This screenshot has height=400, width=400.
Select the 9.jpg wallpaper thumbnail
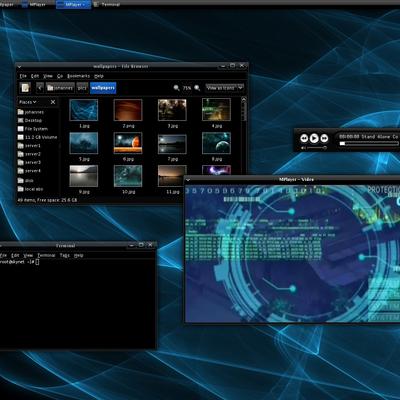(x=84, y=176)
